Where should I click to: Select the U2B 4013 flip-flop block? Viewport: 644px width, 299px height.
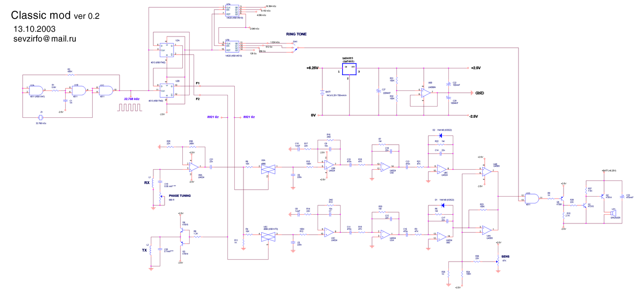167,90
